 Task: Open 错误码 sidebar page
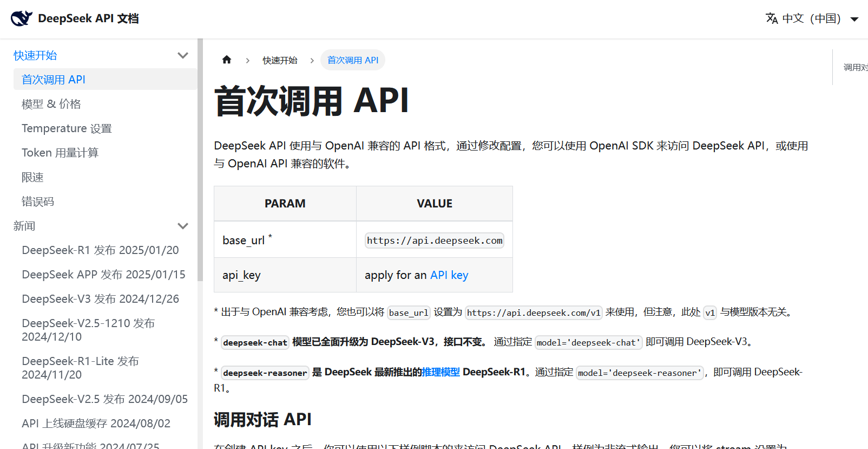(x=38, y=201)
